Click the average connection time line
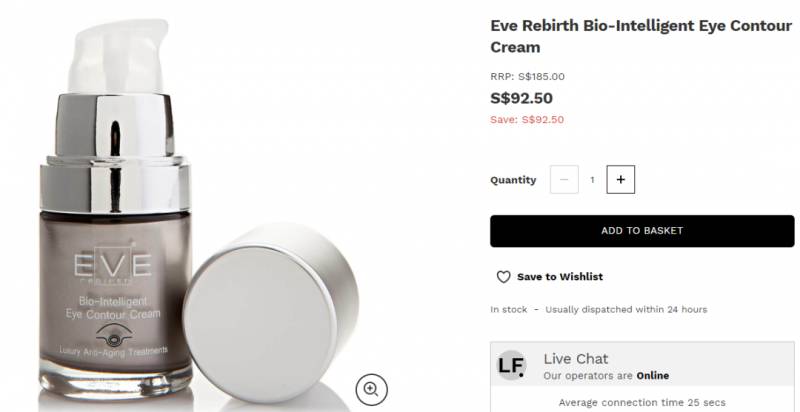 [642, 403]
